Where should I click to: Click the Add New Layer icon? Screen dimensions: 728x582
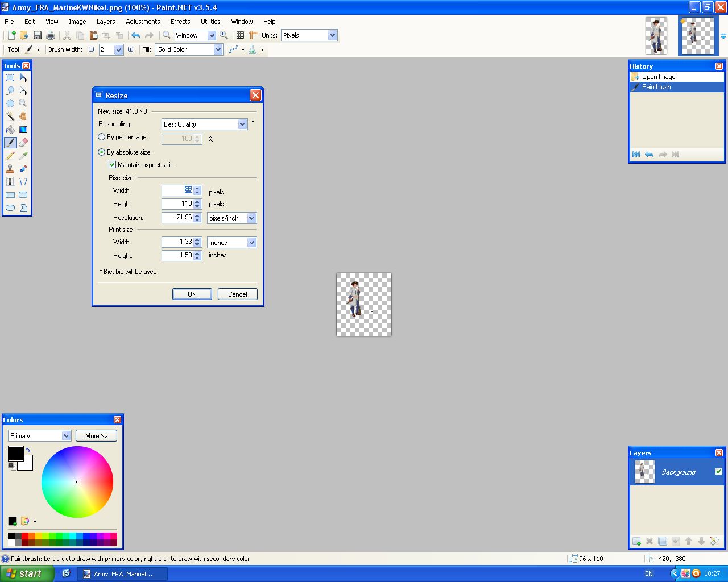(636, 541)
